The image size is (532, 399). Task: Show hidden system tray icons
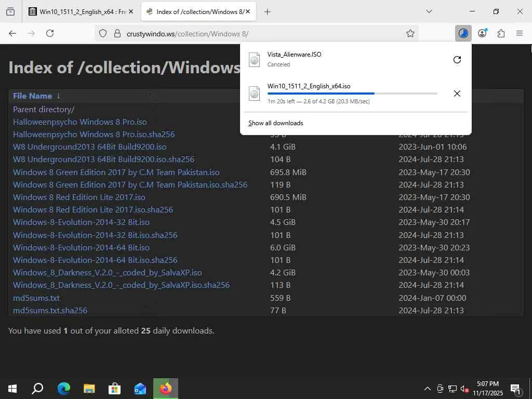pyautogui.click(x=428, y=389)
